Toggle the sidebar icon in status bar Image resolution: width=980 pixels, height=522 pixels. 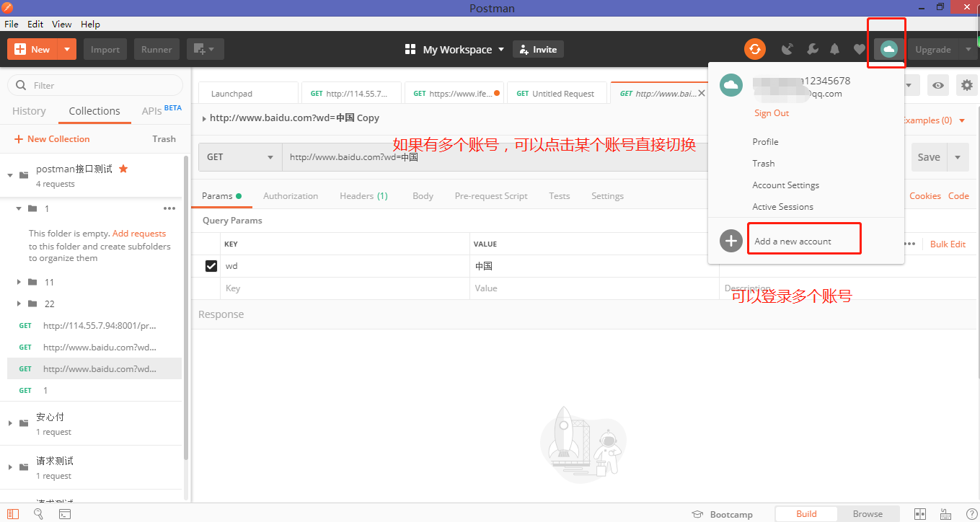(x=13, y=514)
